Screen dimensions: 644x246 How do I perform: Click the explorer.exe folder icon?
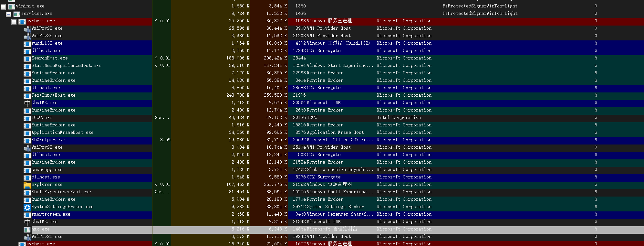click(x=27, y=185)
